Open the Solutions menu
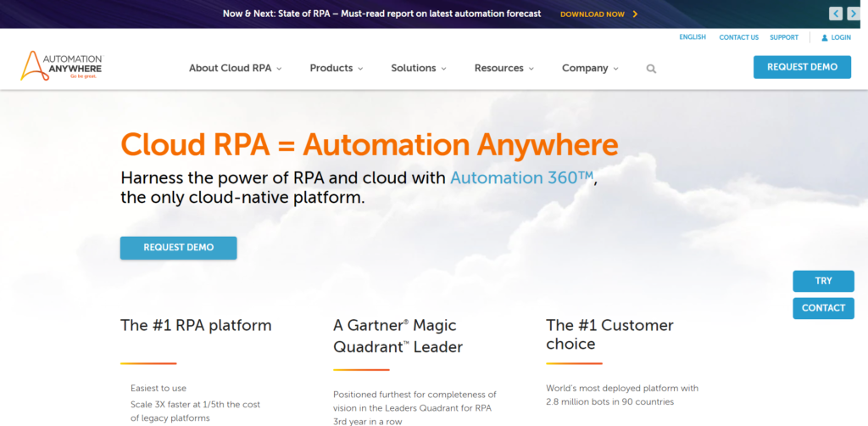 point(419,68)
